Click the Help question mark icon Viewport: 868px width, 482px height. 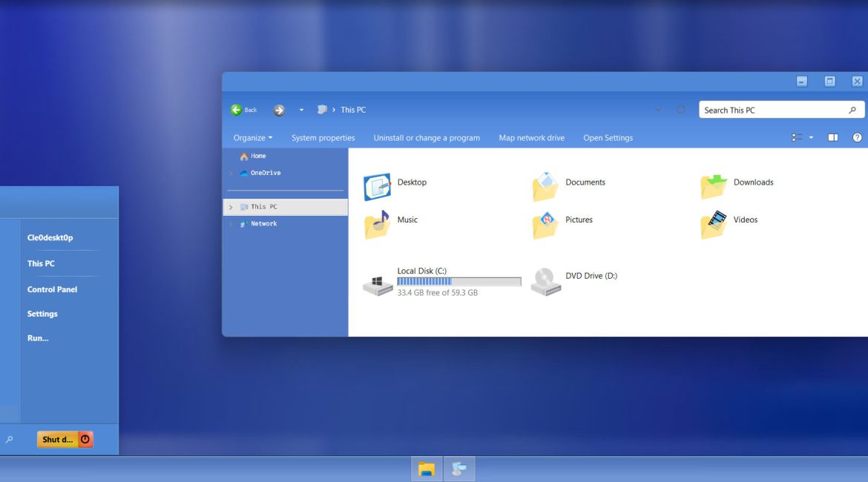pos(857,137)
